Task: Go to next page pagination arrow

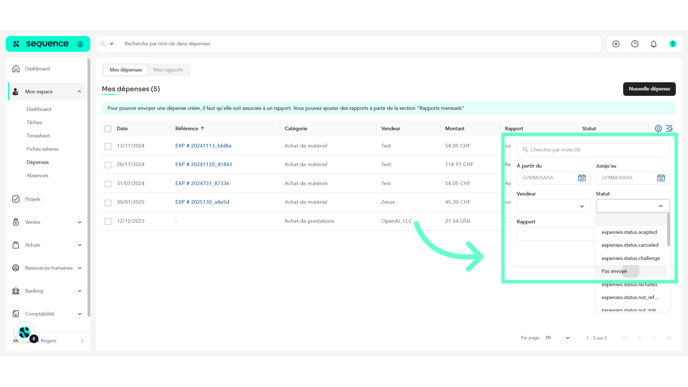Action: [x=654, y=338]
